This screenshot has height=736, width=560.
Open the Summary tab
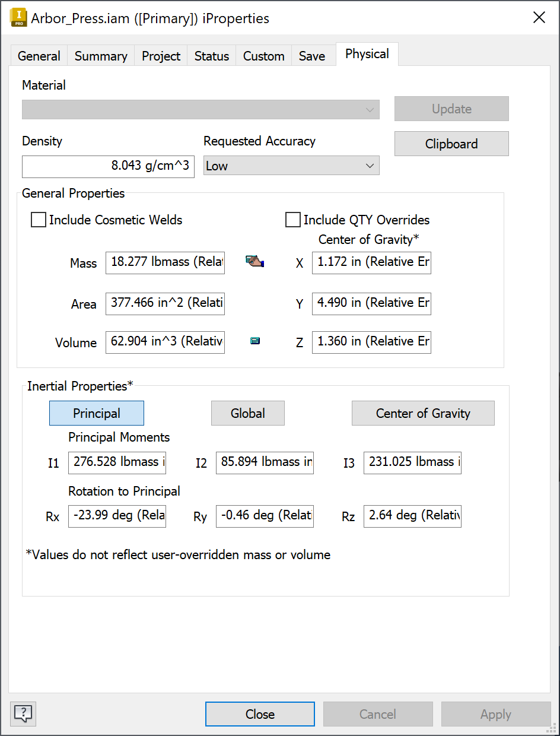coord(101,56)
